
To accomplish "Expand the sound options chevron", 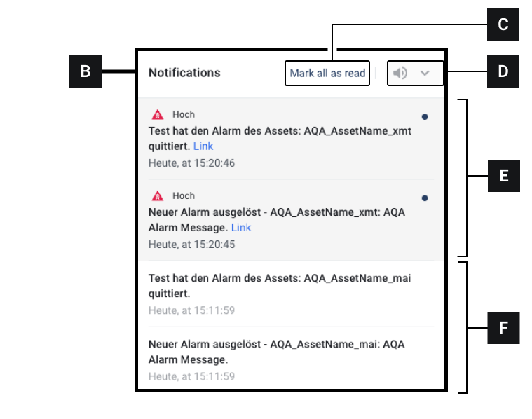I will pos(425,73).
